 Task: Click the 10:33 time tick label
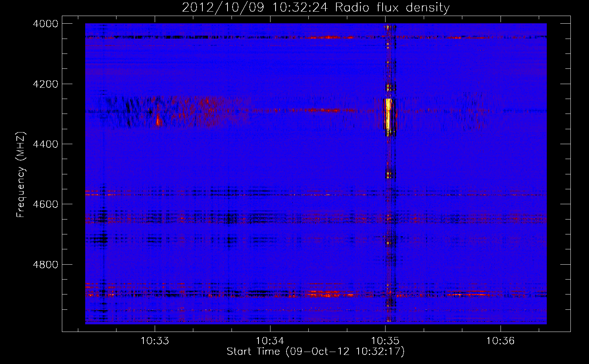[x=155, y=341]
